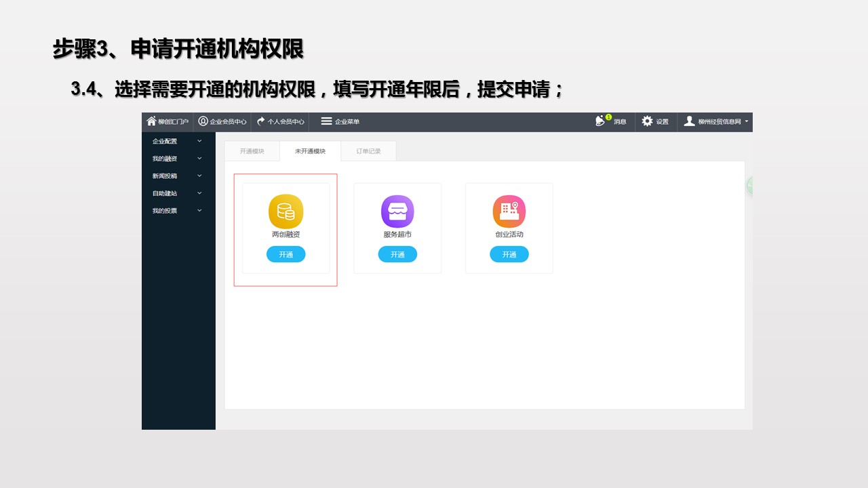Switch to the 订单记录 tab
Viewport: 868px width, 488px height.
368,151
